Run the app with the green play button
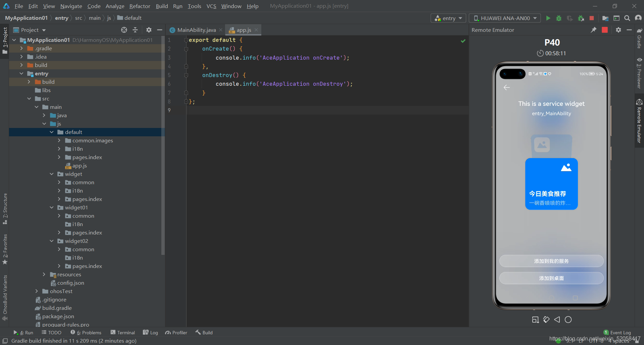The image size is (644, 345). [x=548, y=18]
